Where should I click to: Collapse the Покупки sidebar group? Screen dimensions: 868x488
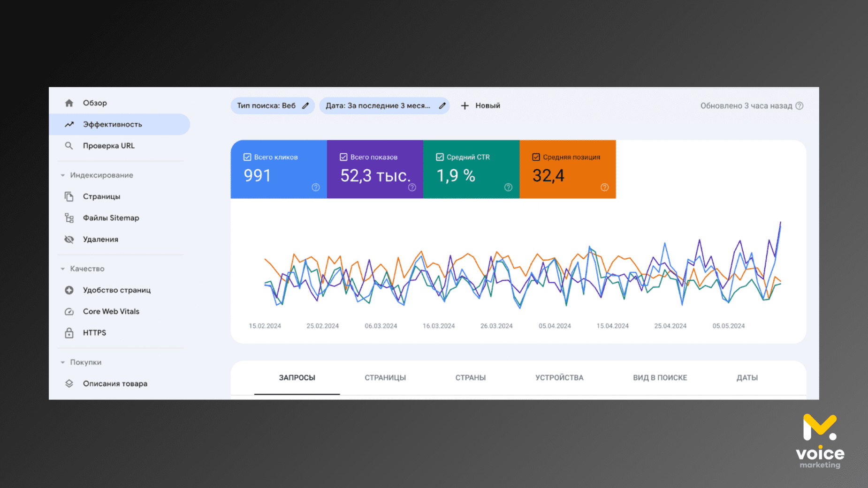tap(63, 362)
